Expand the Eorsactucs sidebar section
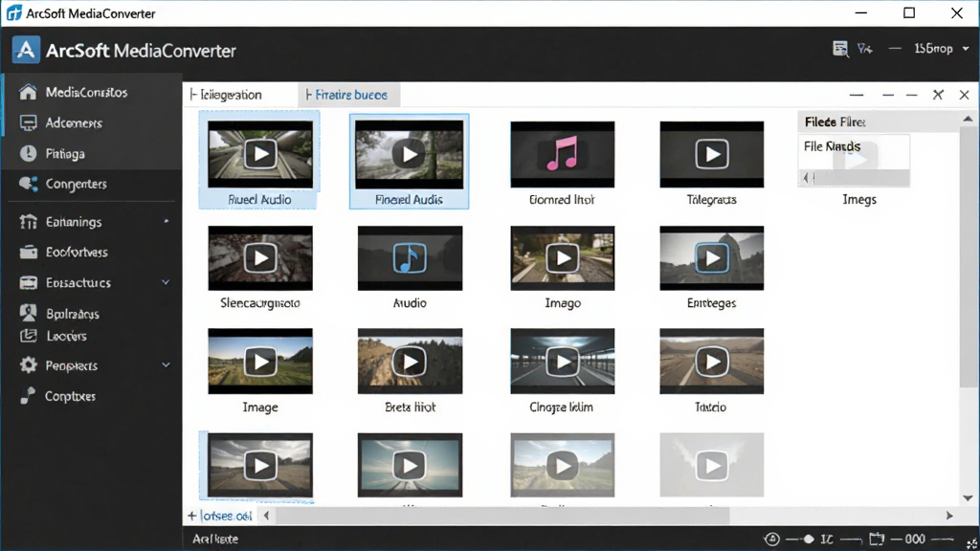This screenshot has height=551, width=980. tap(166, 282)
